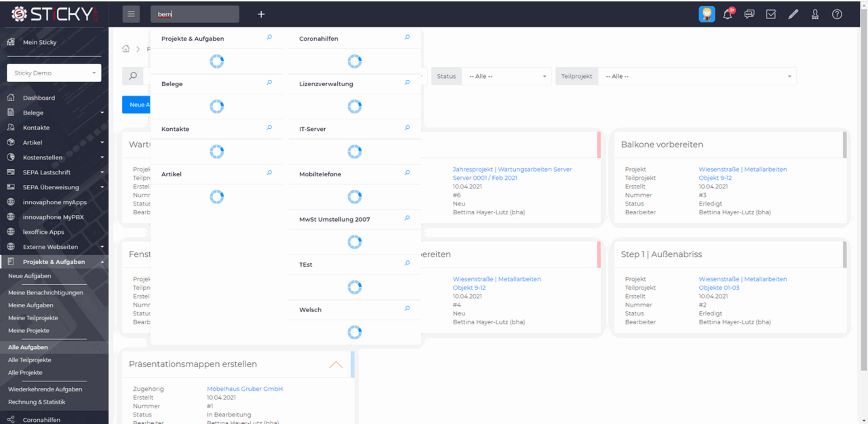Open the Teilprojekt filter dropdown

pyautogui.click(x=697, y=76)
